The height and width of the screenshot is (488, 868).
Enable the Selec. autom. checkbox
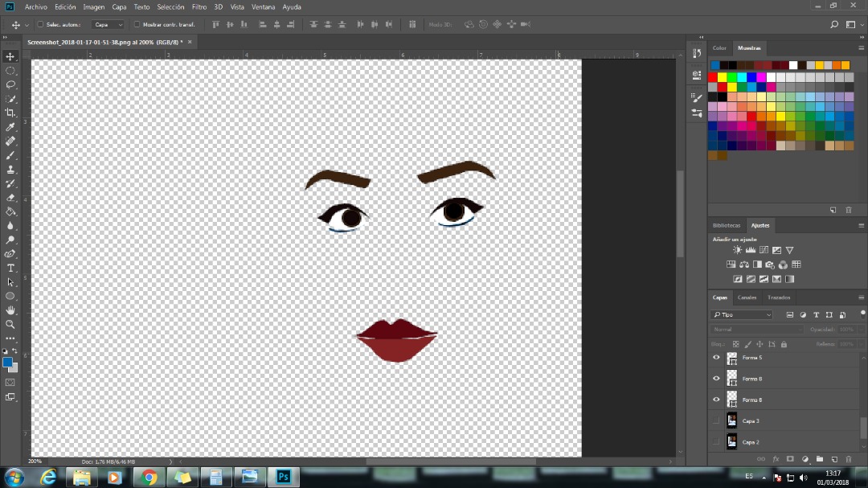pos(40,25)
